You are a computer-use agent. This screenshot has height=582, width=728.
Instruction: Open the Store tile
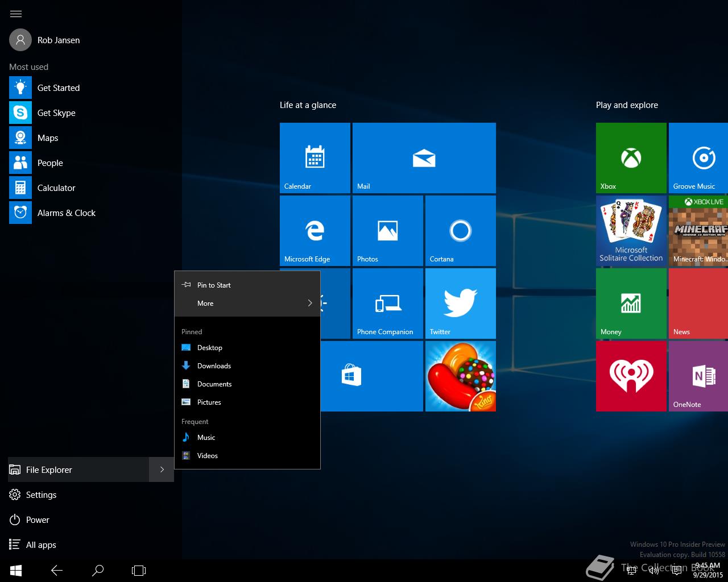pos(372,376)
